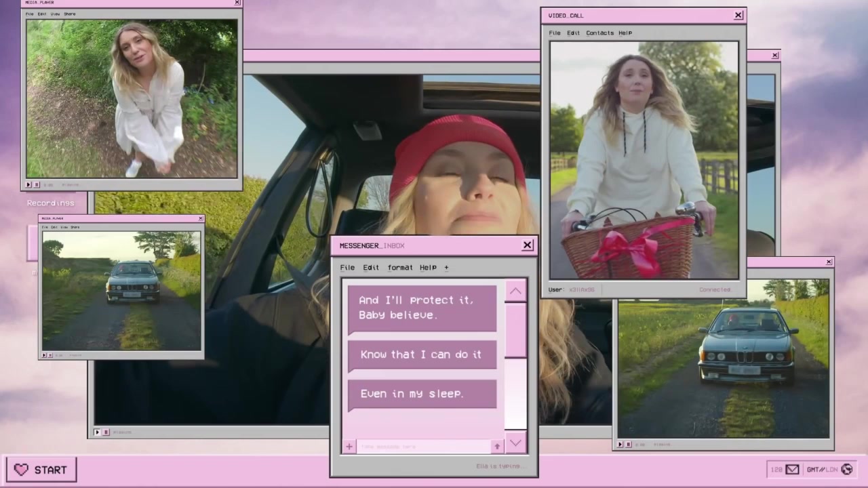Screen dimensions: 868x488
Task: Close the large background video window
Action: tap(775, 56)
